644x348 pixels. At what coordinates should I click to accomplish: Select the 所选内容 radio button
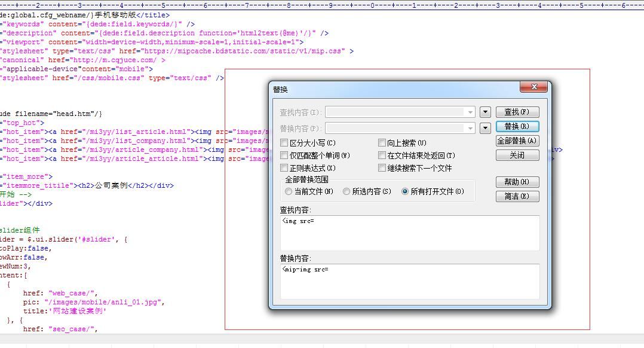(x=346, y=191)
